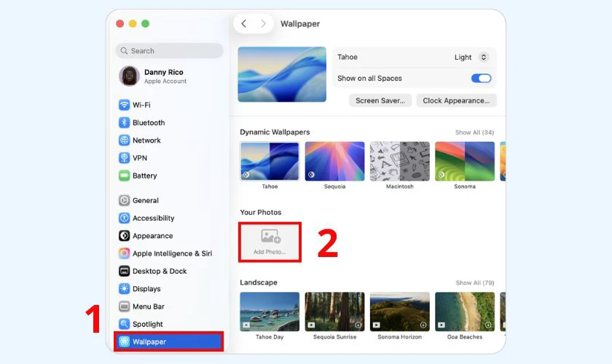Image resolution: width=612 pixels, height=364 pixels.
Task: Select the Spotlight magnifier icon
Action: (124, 324)
